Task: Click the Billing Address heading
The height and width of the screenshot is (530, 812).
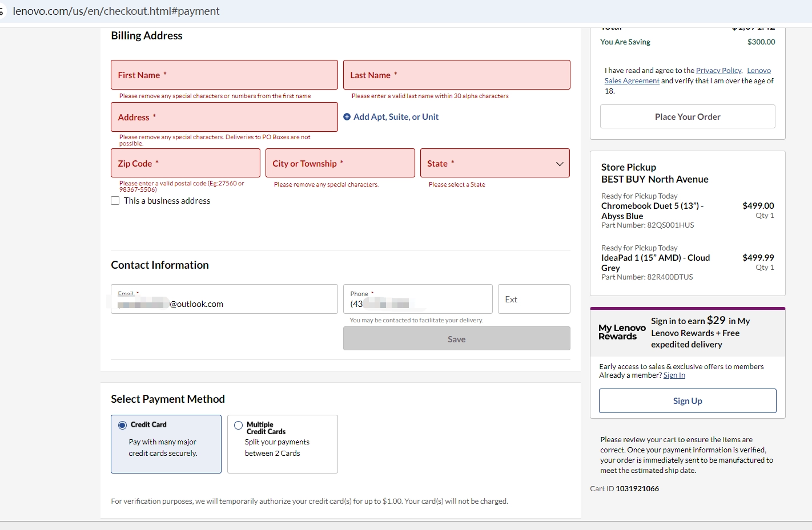Action: tap(147, 35)
